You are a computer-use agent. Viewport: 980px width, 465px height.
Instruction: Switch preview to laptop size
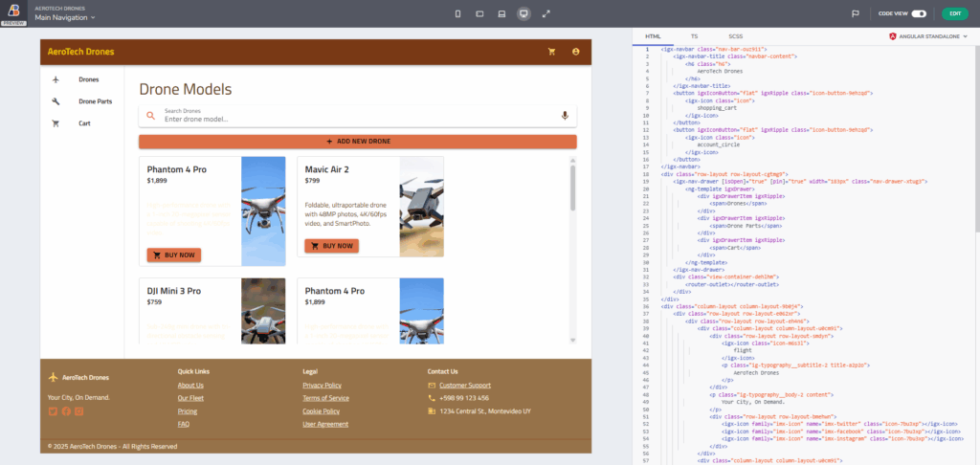[501, 13]
